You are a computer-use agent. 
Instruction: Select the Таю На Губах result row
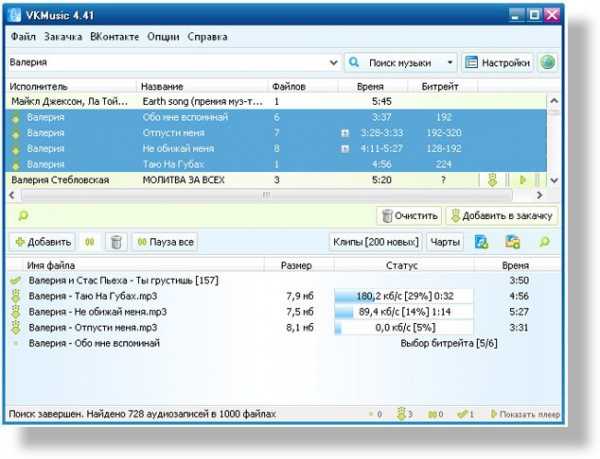(276, 164)
